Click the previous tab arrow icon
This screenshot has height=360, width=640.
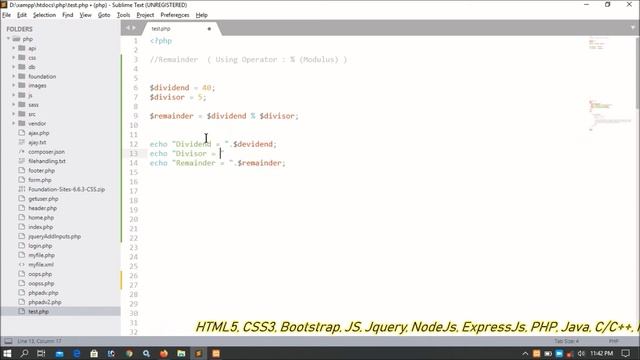click(x=127, y=28)
